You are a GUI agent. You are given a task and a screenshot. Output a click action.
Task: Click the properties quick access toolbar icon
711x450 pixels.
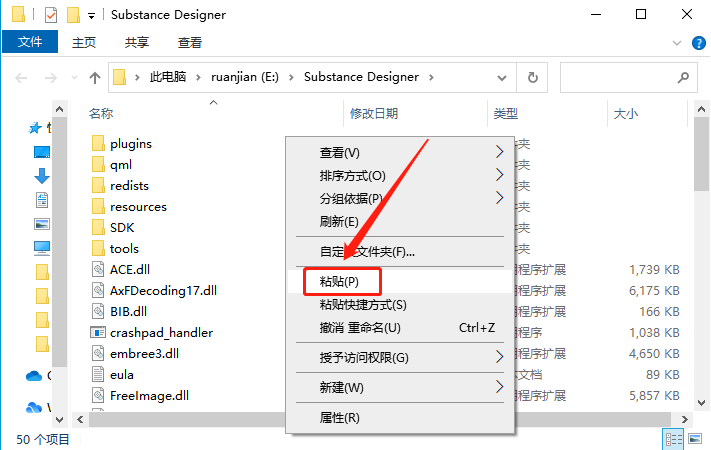click(51, 15)
